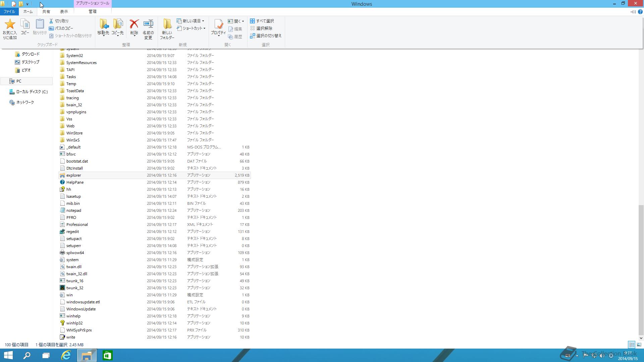Viewport: 644px width, 362px height.
Task: Click the Edit (編集) command
Action: [x=235, y=29]
